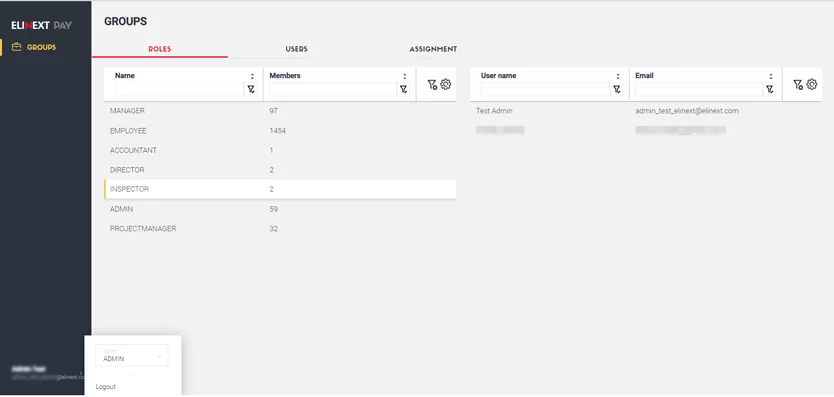Expand the ADMIN role dropdown
Image resolution: width=834 pixels, height=397 pixels.
(132, 355)
